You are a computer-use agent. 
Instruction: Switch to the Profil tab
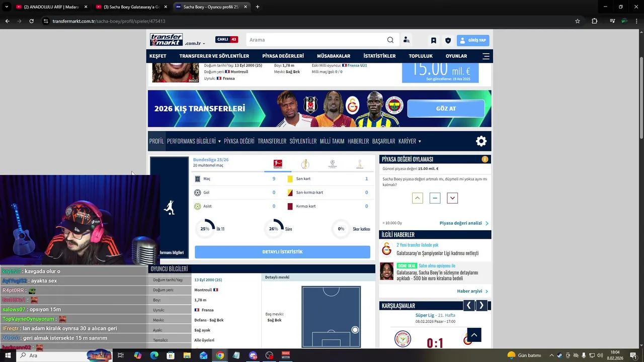(x=156, y=141)
